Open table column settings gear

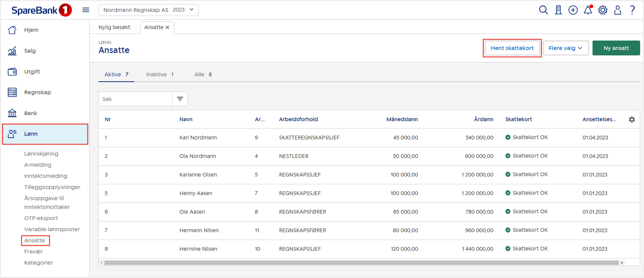pos(632,120)
